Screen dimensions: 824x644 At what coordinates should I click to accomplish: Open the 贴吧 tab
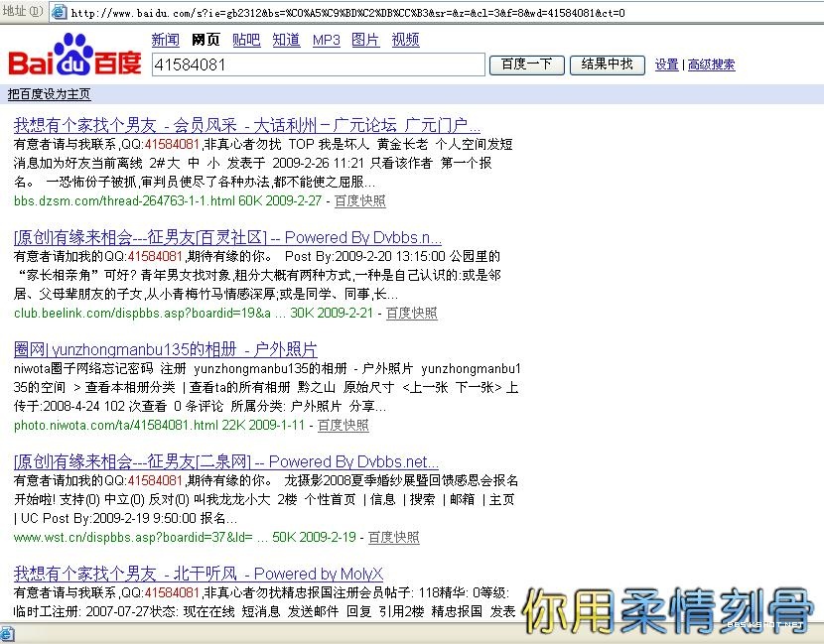pos(246,40)
